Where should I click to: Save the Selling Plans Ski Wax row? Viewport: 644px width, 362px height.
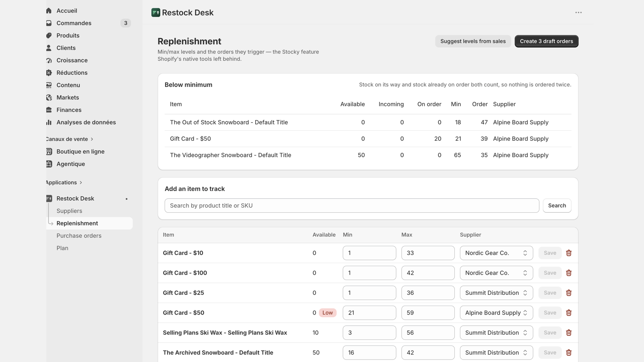[550, 333]
